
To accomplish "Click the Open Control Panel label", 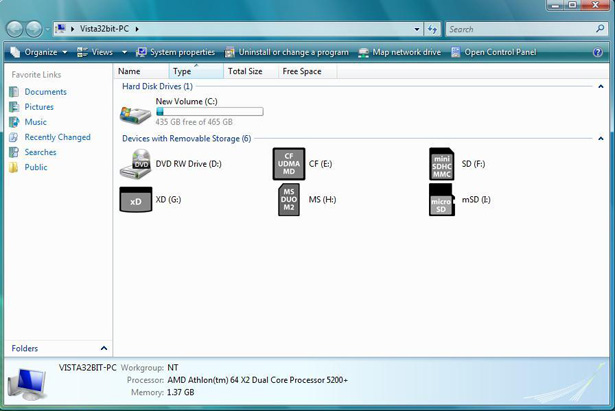I will click(x=500, y=52).
